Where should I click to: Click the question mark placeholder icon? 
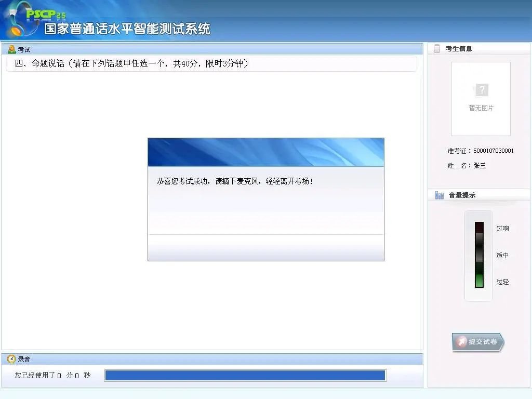click(482, 90)
